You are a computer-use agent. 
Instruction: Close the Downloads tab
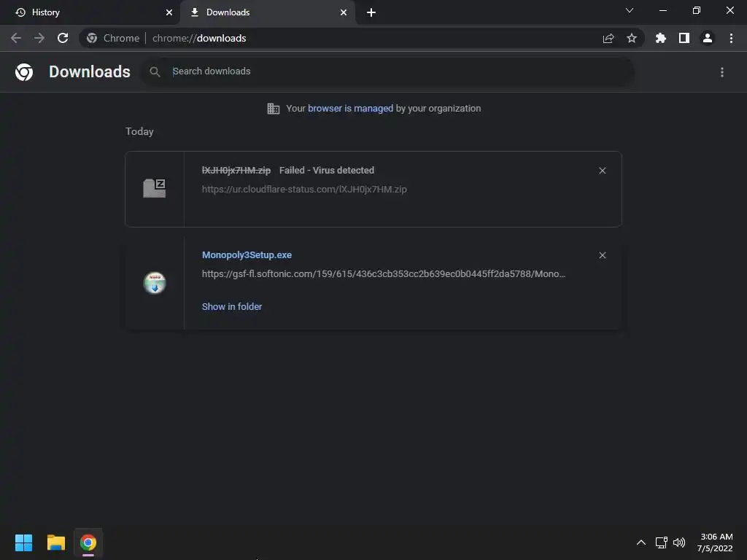click(344, 12)
